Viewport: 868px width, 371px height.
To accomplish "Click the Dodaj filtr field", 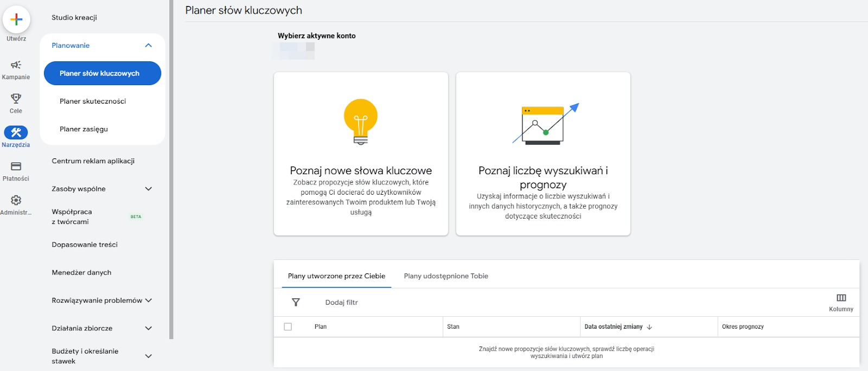I will click(342, 302).
